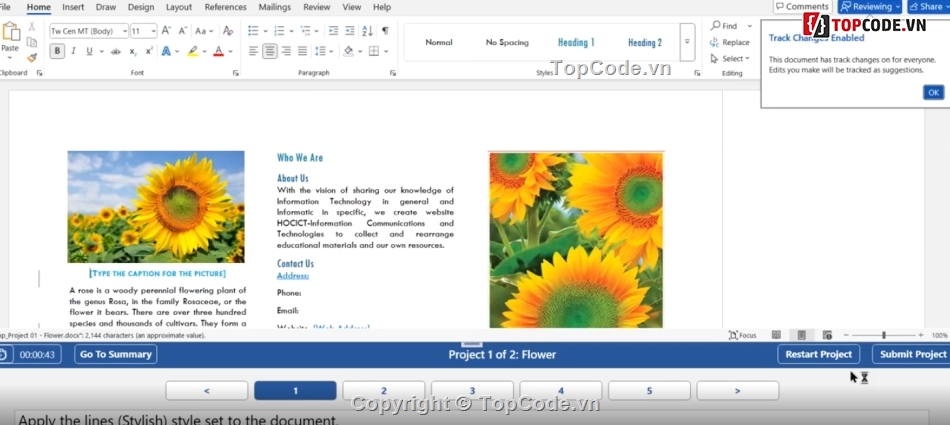The height and width of the screenshot is (425, 950).
Task: Select the sunflower field picture
Action: click(x=156, y=207)
